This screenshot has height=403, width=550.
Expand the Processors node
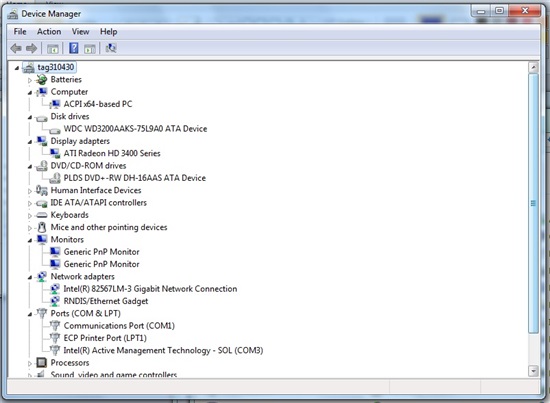click(30, 363)
